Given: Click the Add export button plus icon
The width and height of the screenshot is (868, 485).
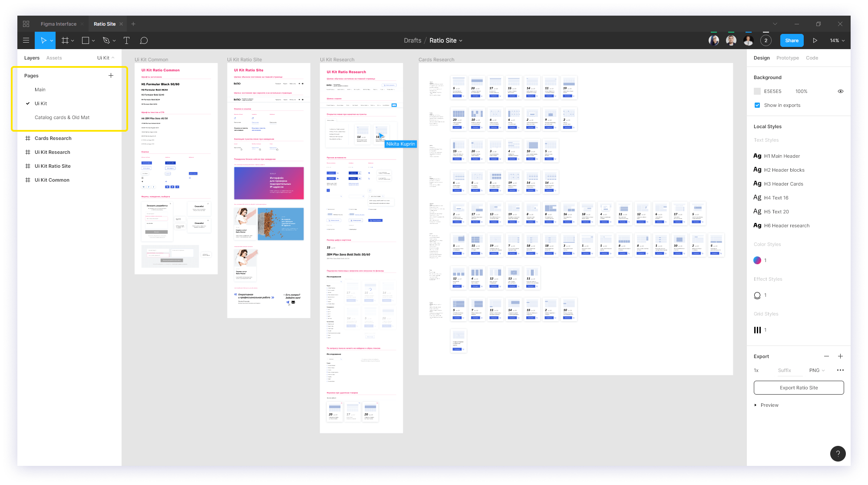Looking at the screenshot, I should [841, 356].
